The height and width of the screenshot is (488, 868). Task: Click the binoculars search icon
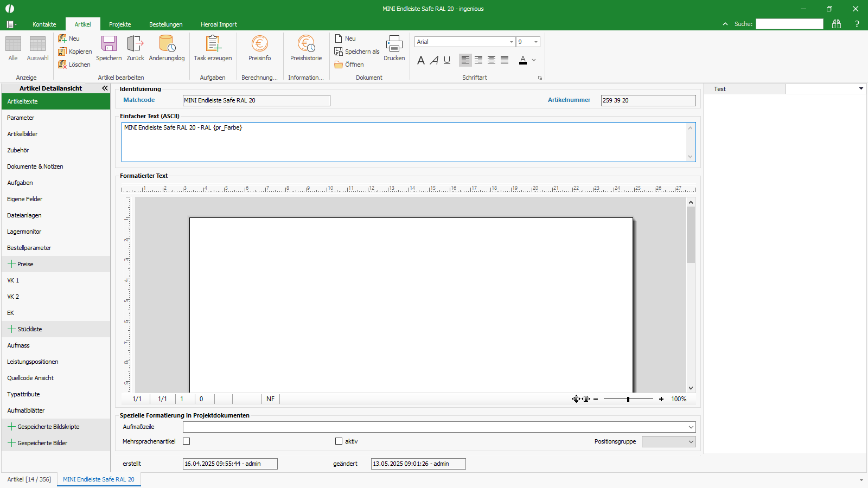click(837, 24)
